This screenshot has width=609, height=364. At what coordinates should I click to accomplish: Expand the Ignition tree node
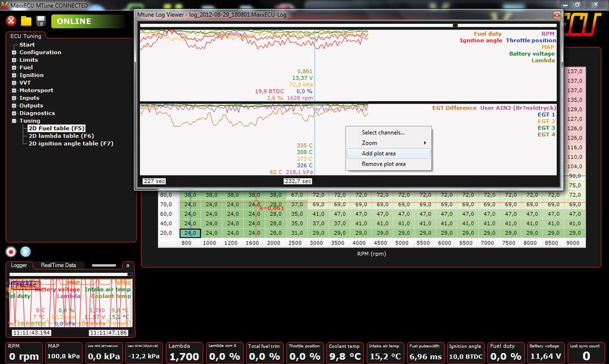(x=14, y=76)
